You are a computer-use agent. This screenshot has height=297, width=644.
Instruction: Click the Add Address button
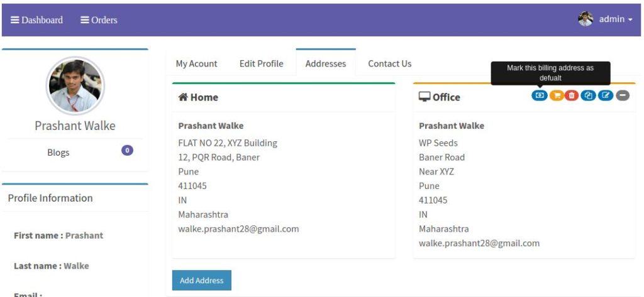(202, 280)
